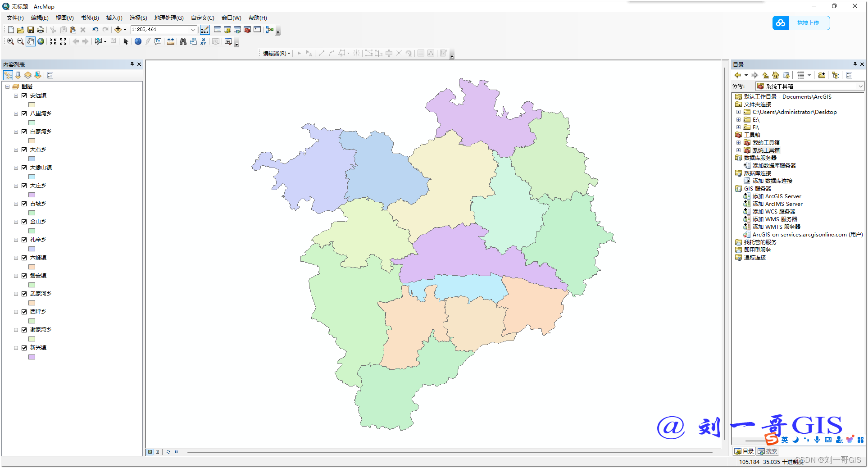868x468 pixels.
Task: Open the Catalog window icon
Action: [x=227, y=30]
